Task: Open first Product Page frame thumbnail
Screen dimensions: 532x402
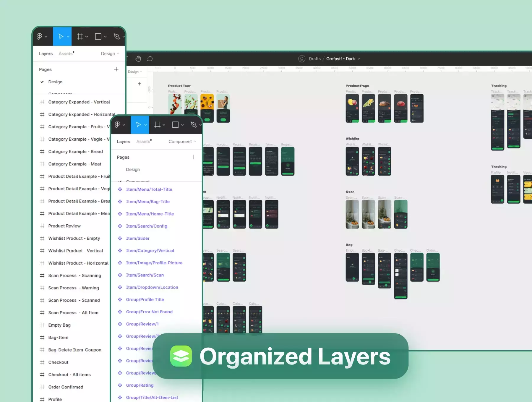Action: point(352,108)
